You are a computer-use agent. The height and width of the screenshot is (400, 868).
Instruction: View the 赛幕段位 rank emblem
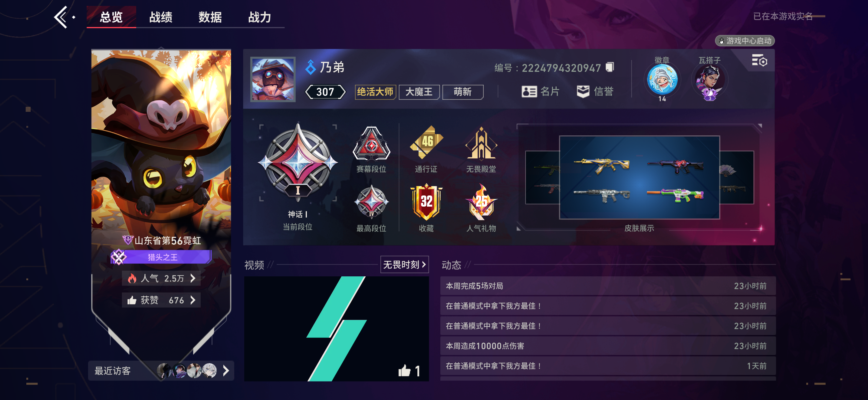click(x=371, y=143)
